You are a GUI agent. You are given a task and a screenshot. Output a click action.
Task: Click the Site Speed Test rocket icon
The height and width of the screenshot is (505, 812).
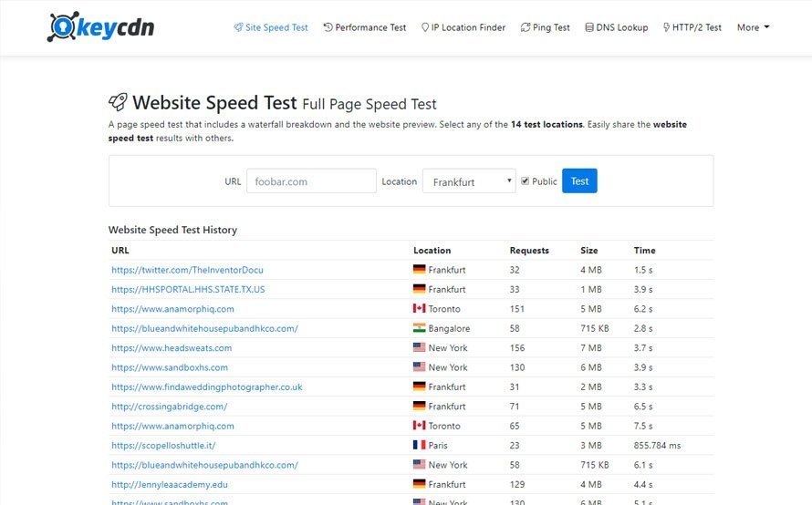click(238, 27)
